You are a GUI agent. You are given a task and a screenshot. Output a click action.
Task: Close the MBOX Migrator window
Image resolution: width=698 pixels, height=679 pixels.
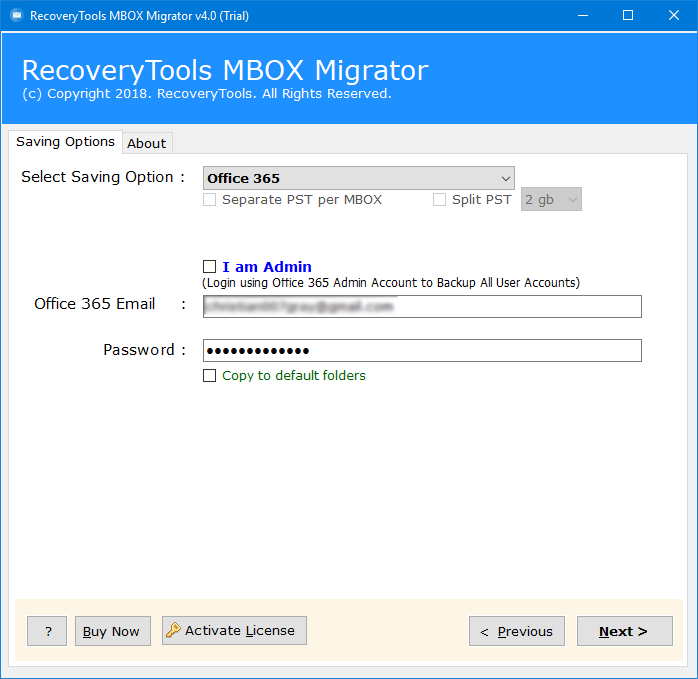tap(674, 16)
